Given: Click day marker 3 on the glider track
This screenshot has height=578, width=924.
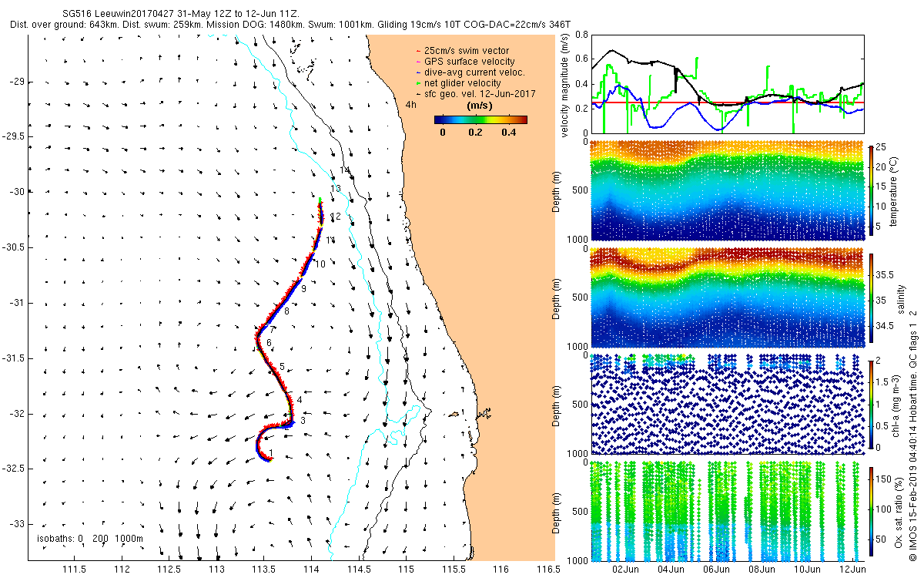Looking at the screenshot, I should pos(303,421).
